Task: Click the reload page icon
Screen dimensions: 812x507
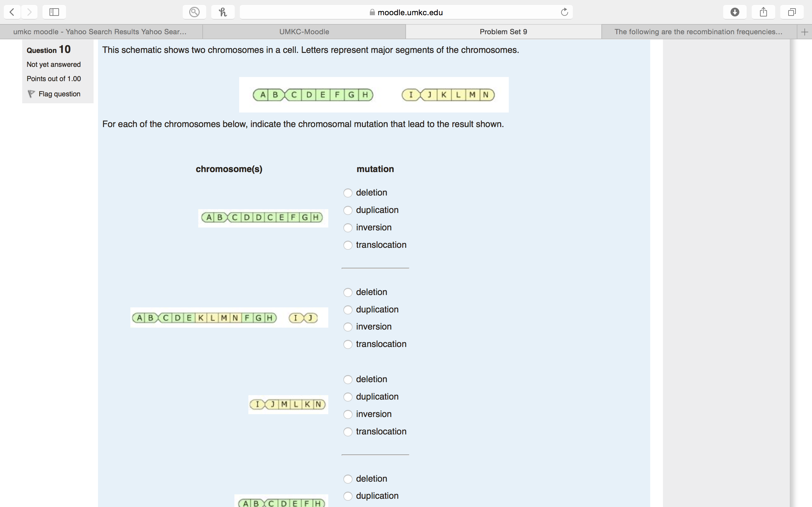Action: [564, 12]
